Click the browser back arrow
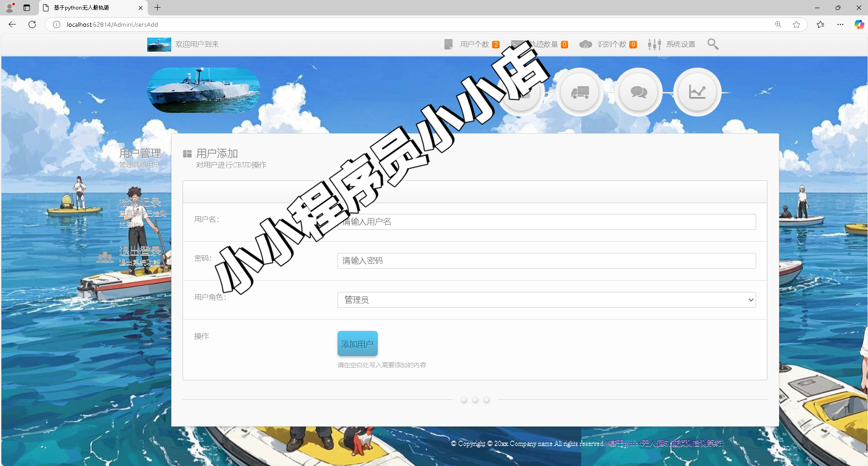The width and height of the screenshot is (868, 466). point(12,24)
